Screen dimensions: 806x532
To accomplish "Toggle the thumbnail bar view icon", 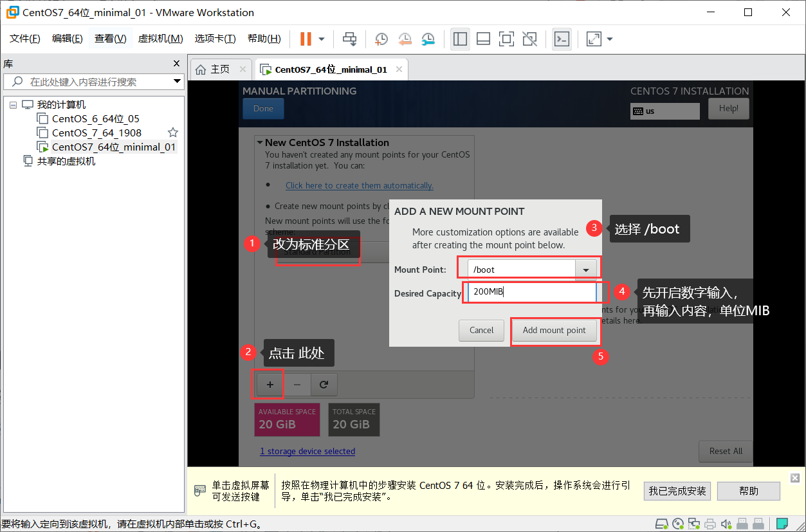I will point(483,39).
